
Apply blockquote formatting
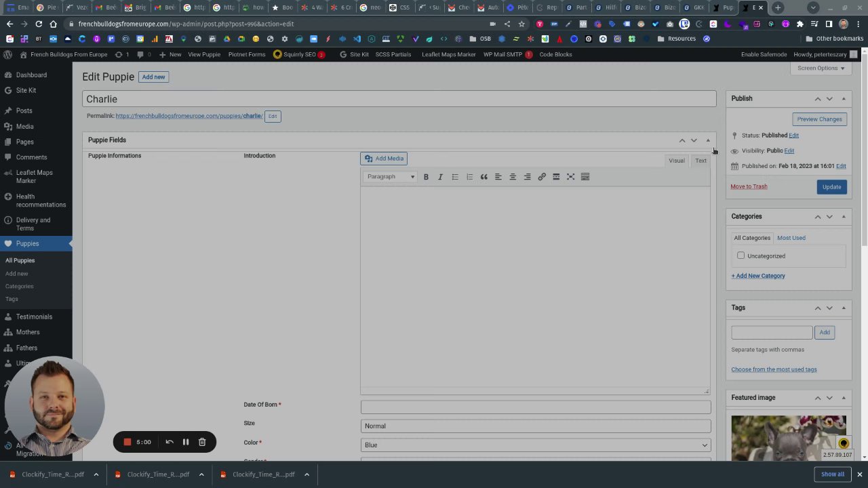click(484, 177)
